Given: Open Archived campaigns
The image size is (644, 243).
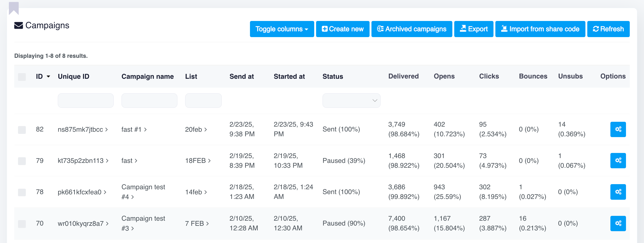Looking at the screenshot, I should tap(412, 29).
